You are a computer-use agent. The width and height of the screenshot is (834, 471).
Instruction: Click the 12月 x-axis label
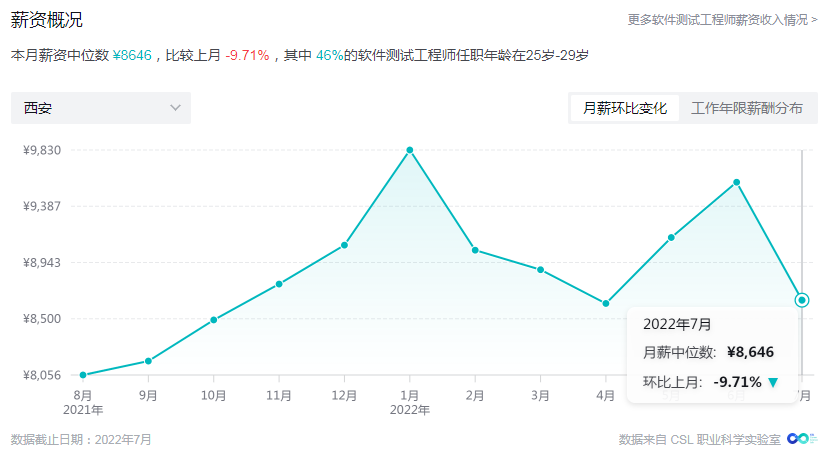(345, 396)
